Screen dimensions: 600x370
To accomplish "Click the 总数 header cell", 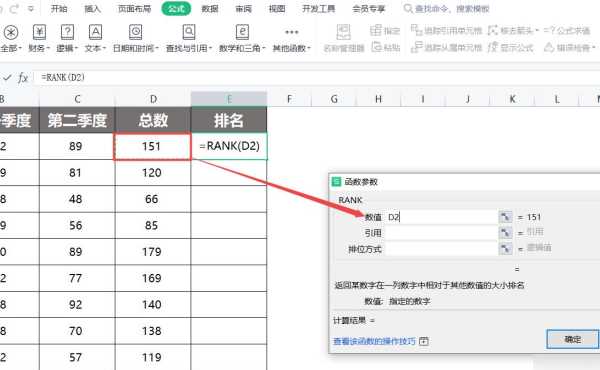I will [x=153, y=120].
